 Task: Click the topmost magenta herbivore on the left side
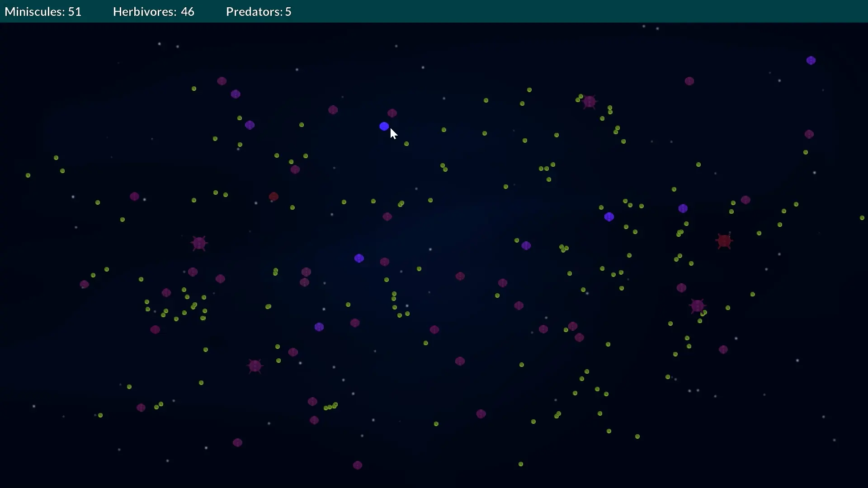(222, 81)
